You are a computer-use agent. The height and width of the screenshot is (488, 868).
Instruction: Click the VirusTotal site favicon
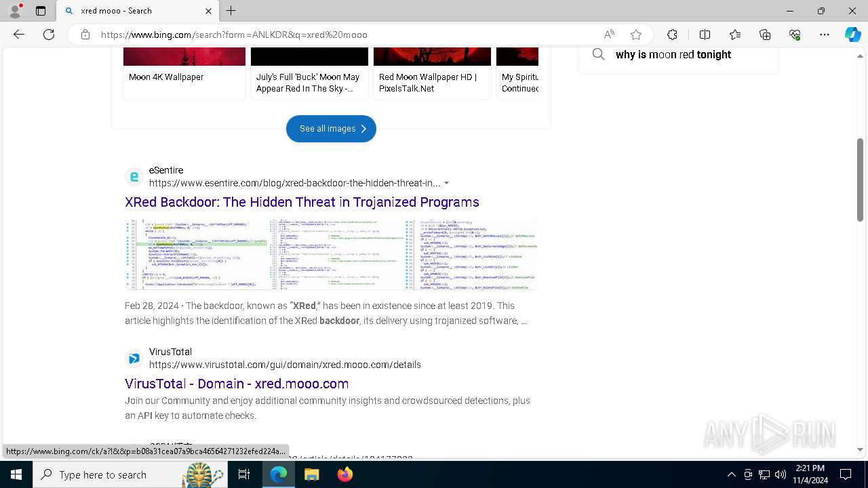coord(134,359)
